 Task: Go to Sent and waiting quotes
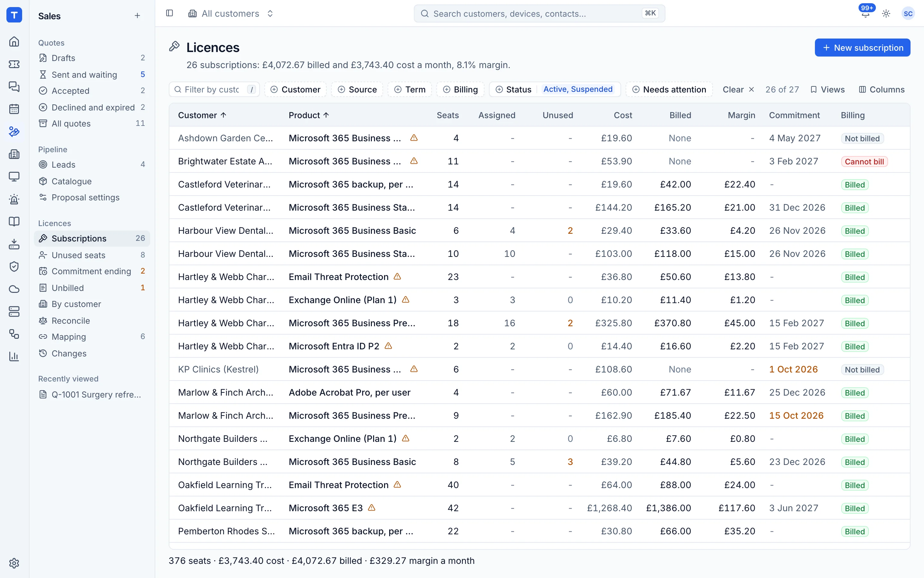pos(92,74)
